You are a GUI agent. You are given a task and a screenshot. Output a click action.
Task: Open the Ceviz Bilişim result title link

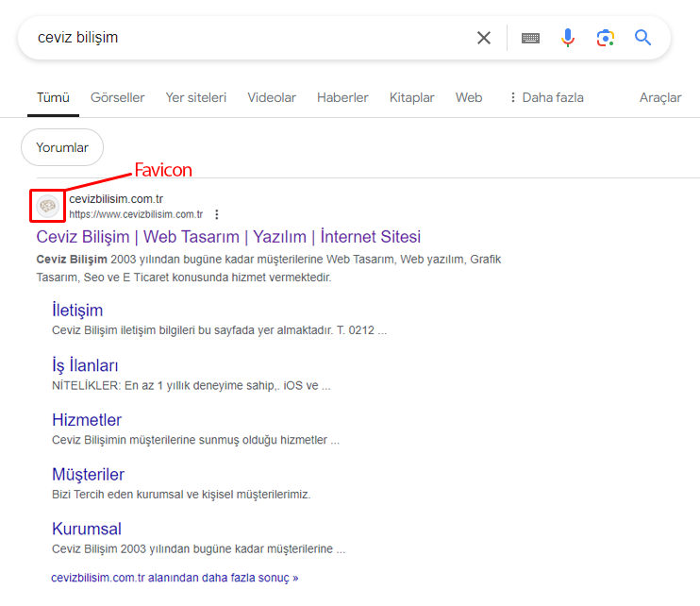pos(228,237)
